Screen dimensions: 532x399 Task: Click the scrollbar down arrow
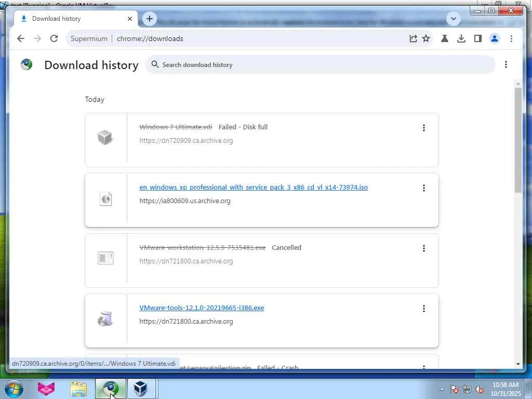(518, 364)
